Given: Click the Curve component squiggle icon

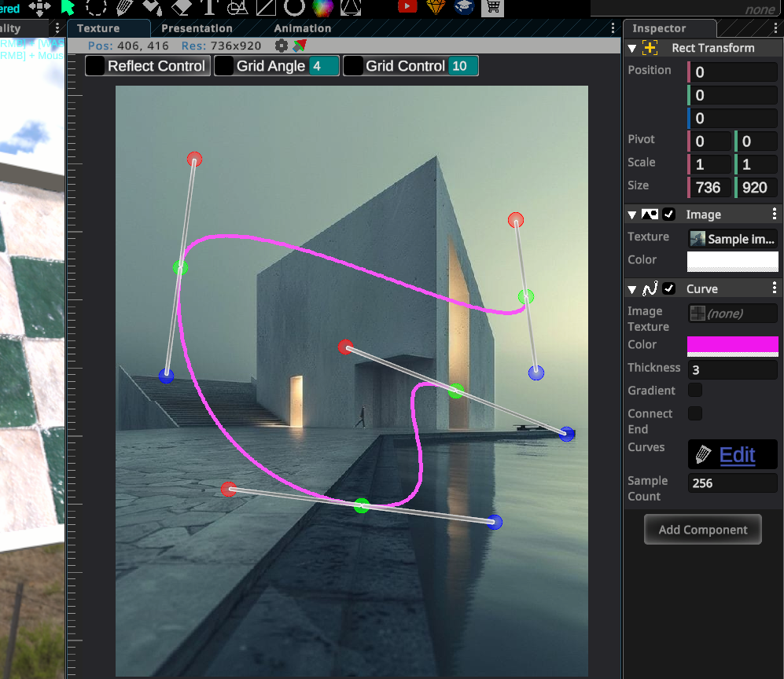Looking at the screenshot, I should 650,288.
